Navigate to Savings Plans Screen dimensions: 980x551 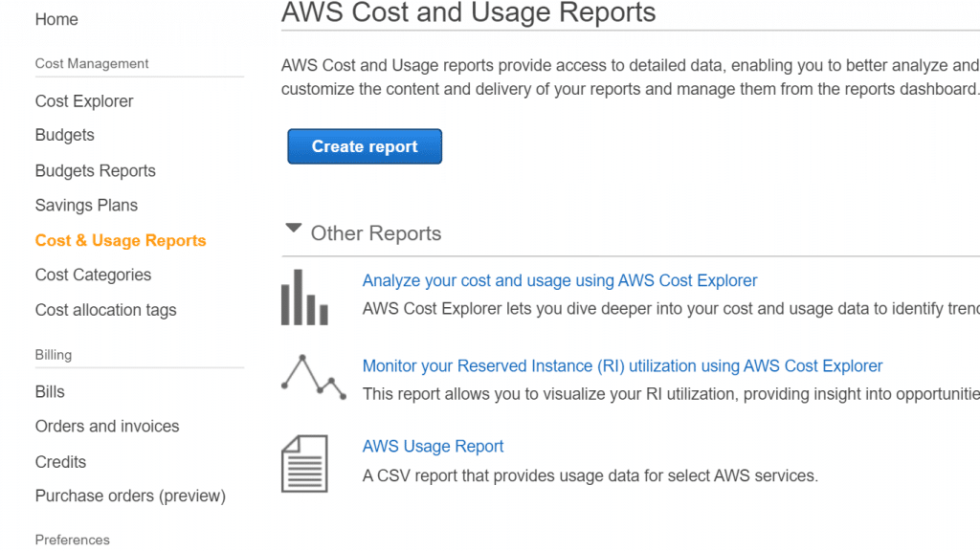point(86,205)
